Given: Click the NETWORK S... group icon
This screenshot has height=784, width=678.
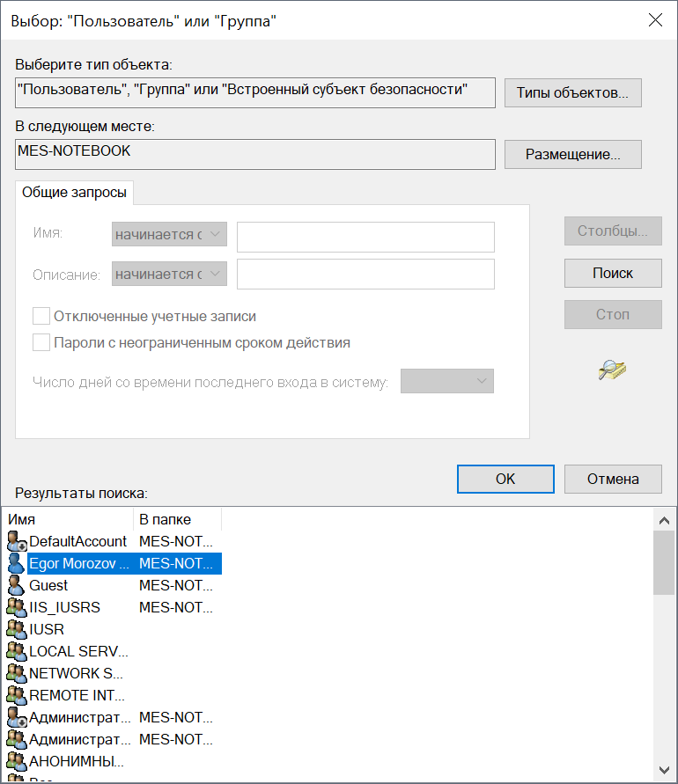Looking at the screenshot, I should (x=17, y=673).
